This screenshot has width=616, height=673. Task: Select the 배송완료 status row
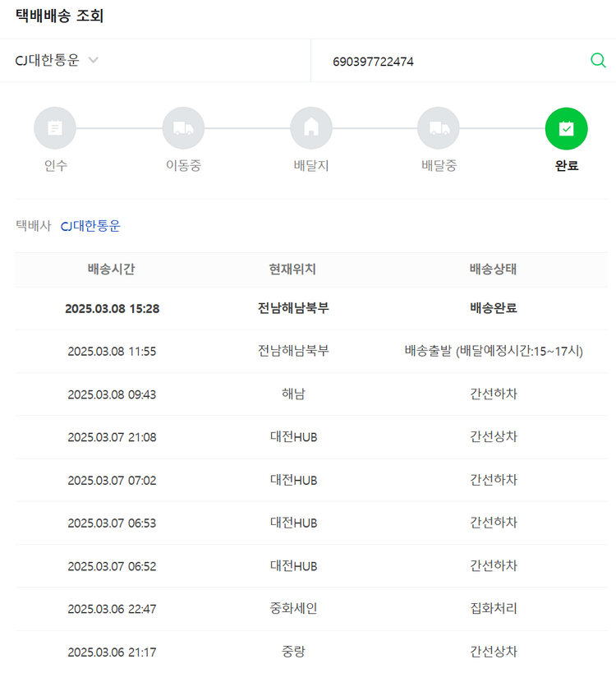[x=494, y=309]
